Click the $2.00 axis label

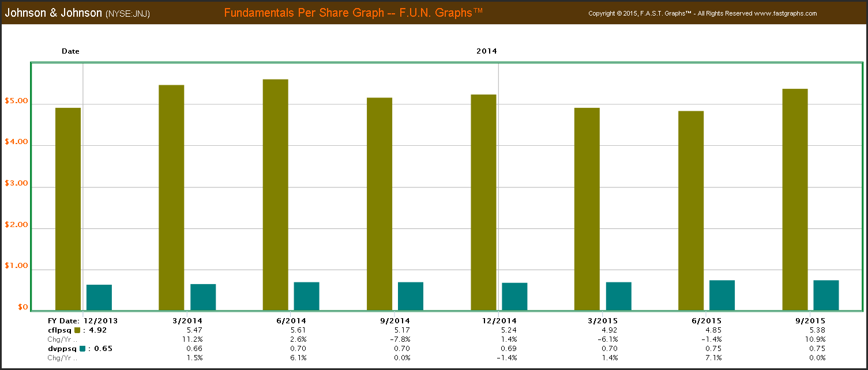tap(16, 225)
